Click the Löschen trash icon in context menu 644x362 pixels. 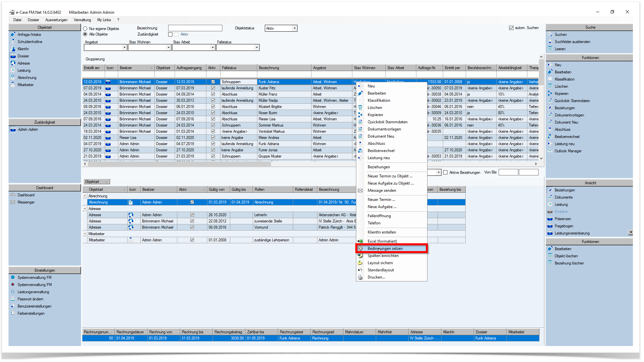point(360,107)
